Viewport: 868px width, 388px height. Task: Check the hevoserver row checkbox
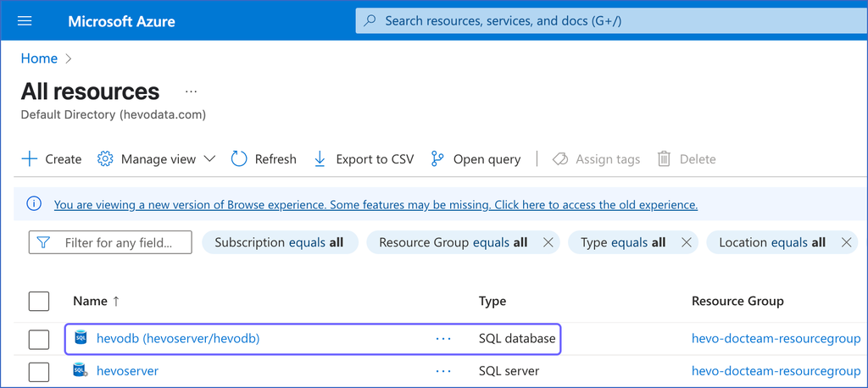point(39,372)
